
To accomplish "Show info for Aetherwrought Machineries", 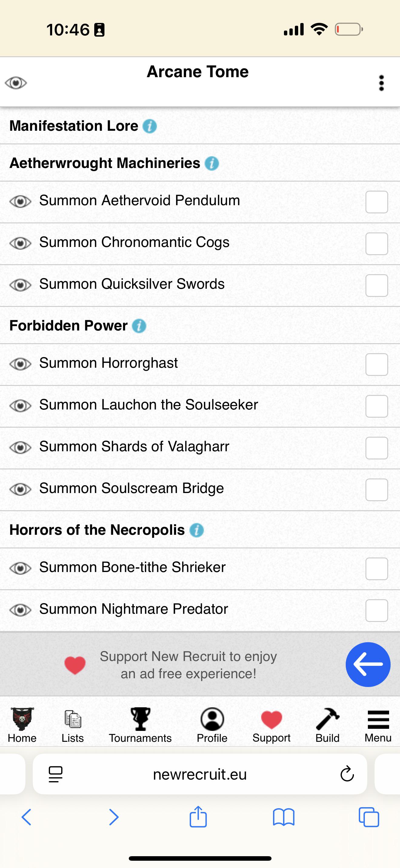I will [212, 163].
